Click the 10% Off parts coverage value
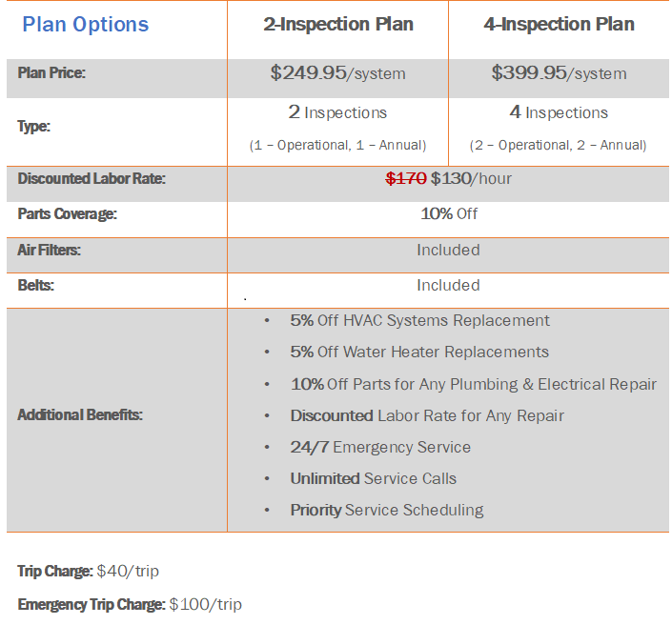672x625 pixels. pos(449,213)
